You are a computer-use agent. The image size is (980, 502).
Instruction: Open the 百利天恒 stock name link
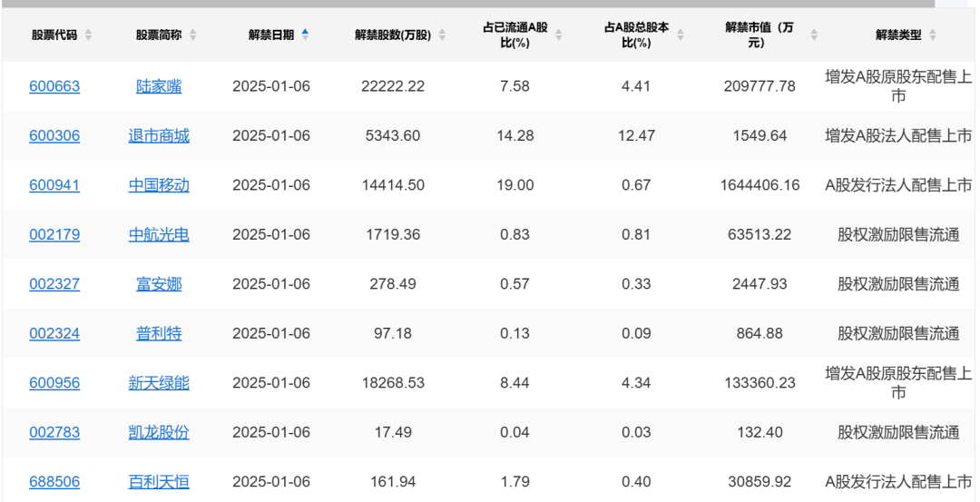coord(159,481)
